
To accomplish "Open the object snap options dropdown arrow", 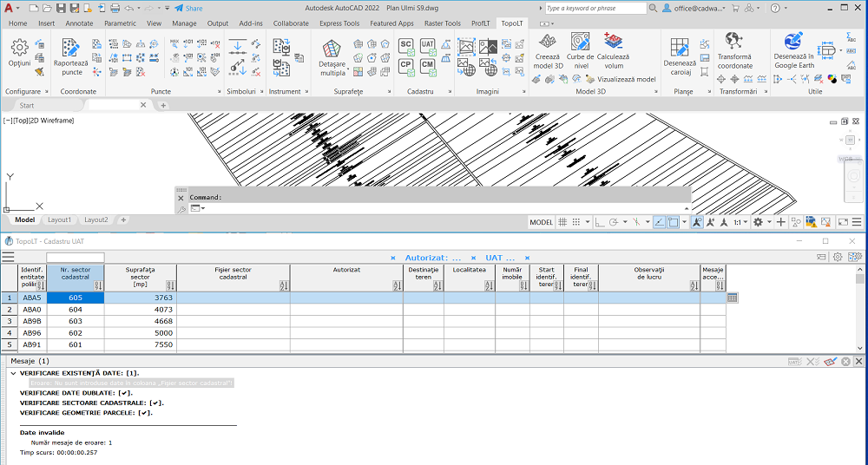I will pyautogui.click(x=684, y=222).
